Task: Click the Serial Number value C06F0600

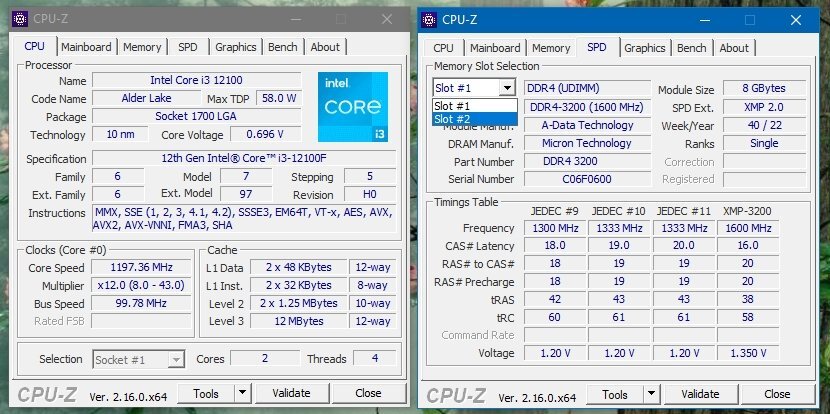Action: [587, 179]
